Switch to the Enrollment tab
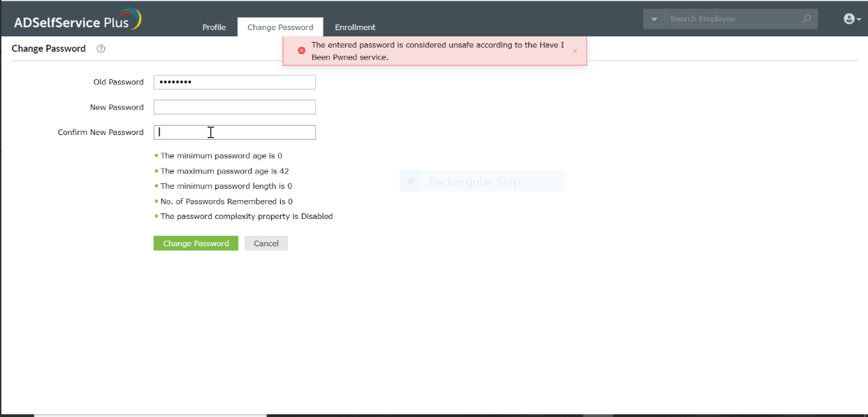The image size is (868, 417). pyautogui.click(x=355, y=27)
